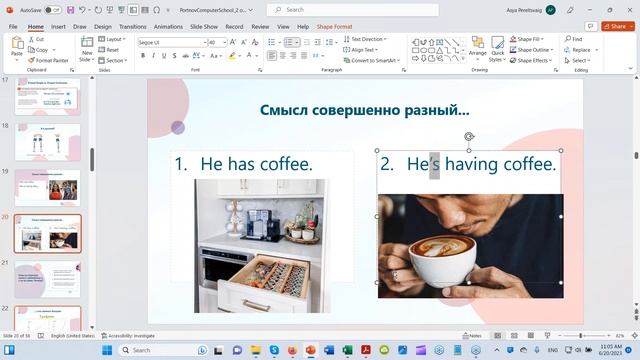Open text highlight color picker
640x360 pixels.
coord(240,56)
